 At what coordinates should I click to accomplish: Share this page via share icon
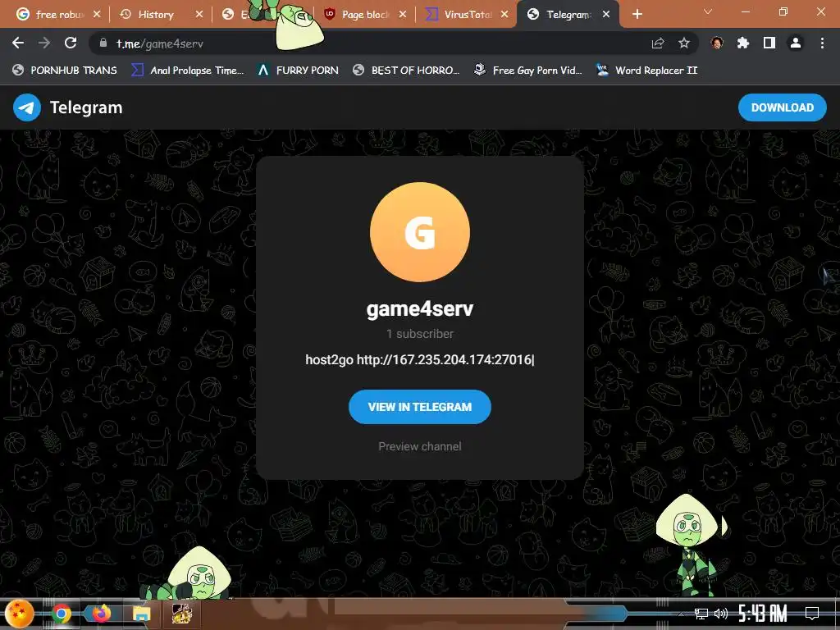658,43
